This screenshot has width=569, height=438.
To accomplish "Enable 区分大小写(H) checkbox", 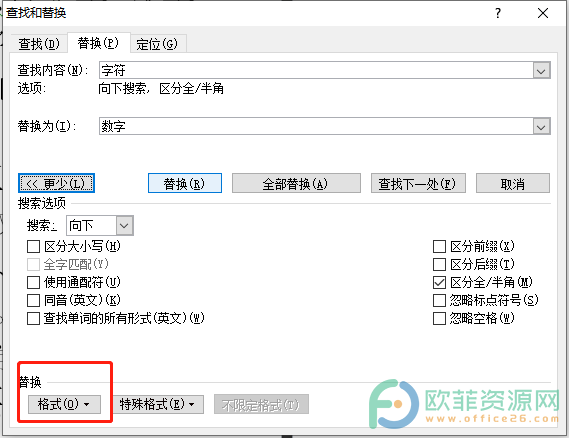I will pyautogui.click(x=33, y=247).
